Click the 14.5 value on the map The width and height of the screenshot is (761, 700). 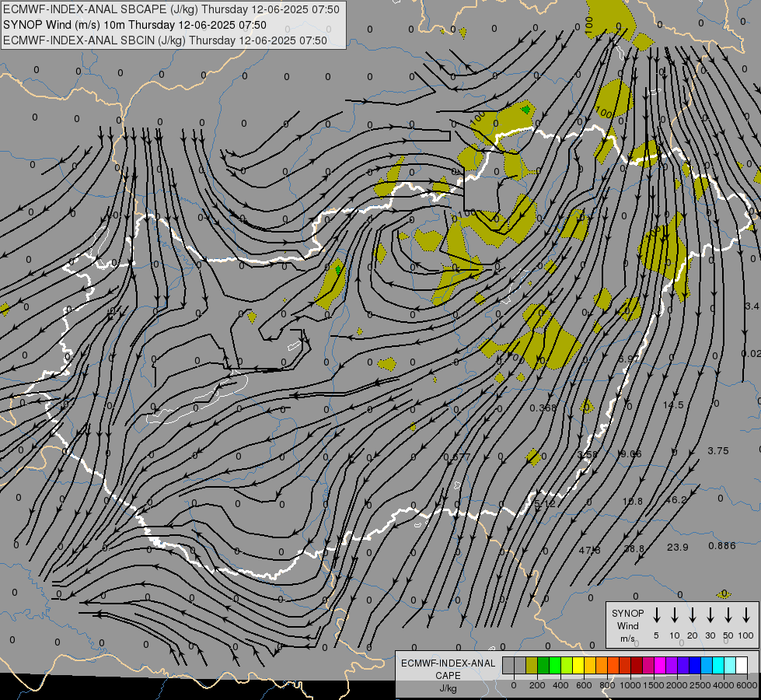pyautogui.click(x=672, y=404)
